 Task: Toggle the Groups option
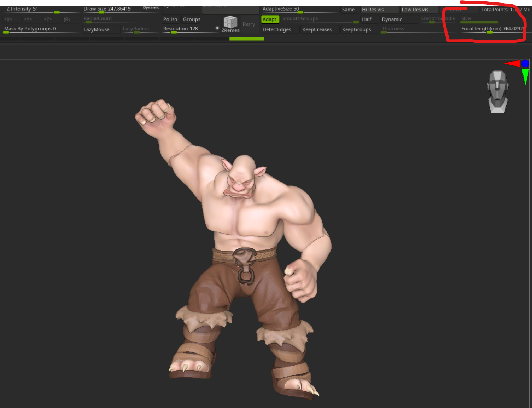192,19
